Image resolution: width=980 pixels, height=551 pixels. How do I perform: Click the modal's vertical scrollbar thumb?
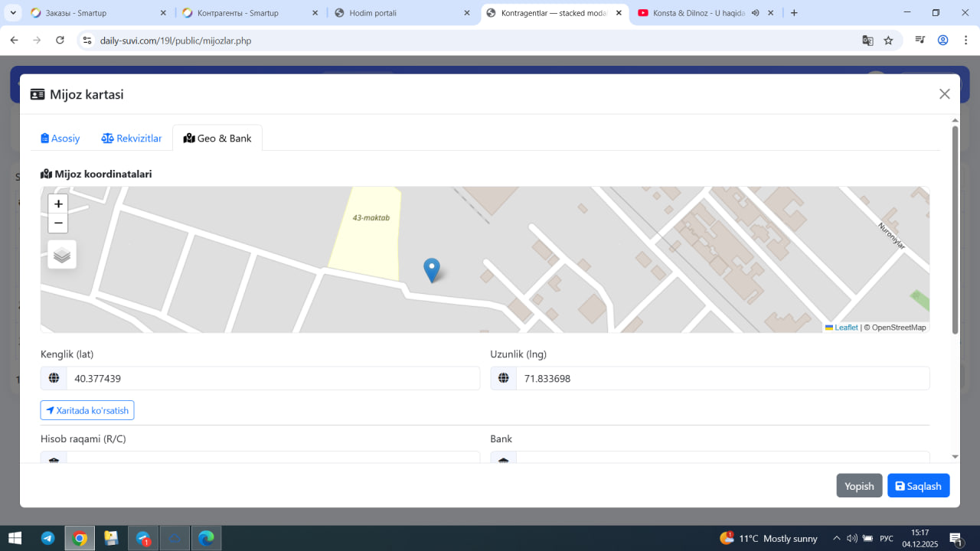(x=955, y=230)
